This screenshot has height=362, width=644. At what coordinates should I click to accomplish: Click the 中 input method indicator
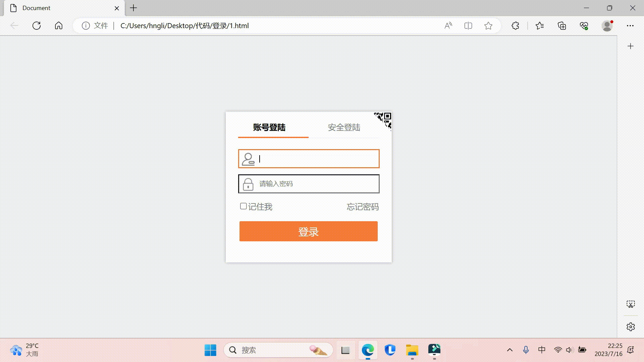(x=542, y=350)
